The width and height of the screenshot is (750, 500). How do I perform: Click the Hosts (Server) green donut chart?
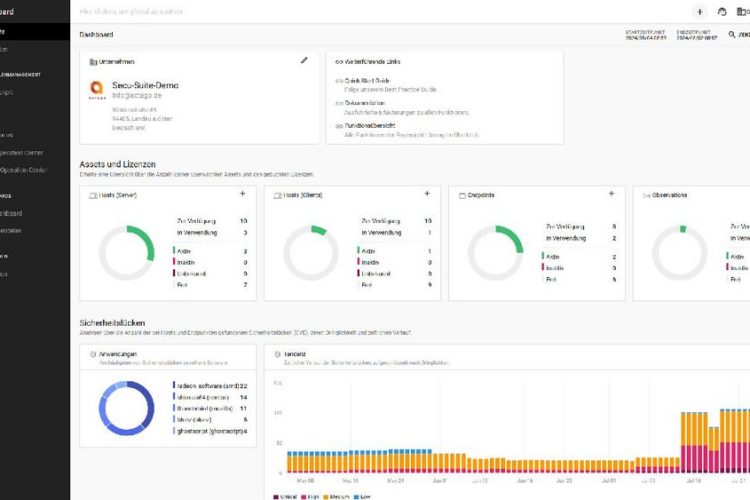tap(127, 253)
